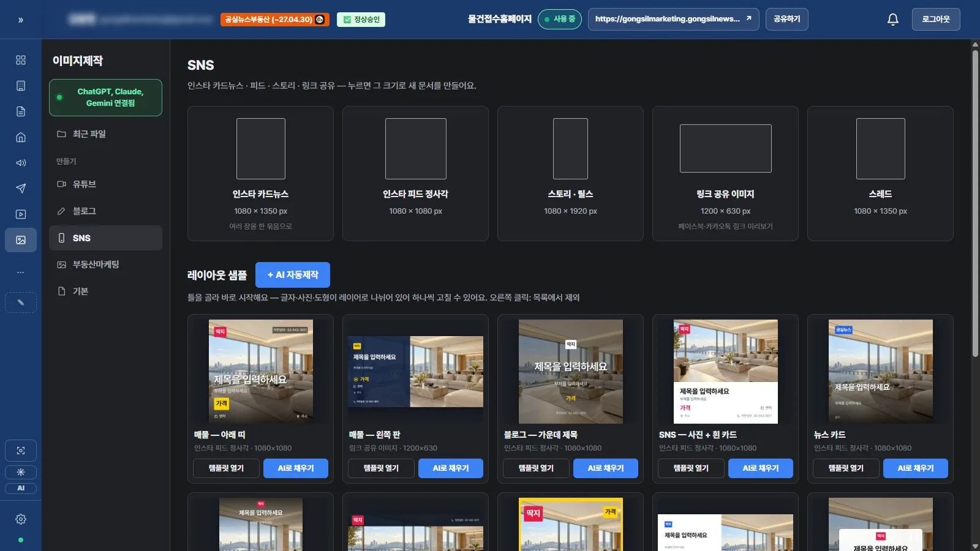Image resolution: width=980 pixels, height=551 pixels.
Task: Select SNS in the side menu
Action: (x=105, y=238)
